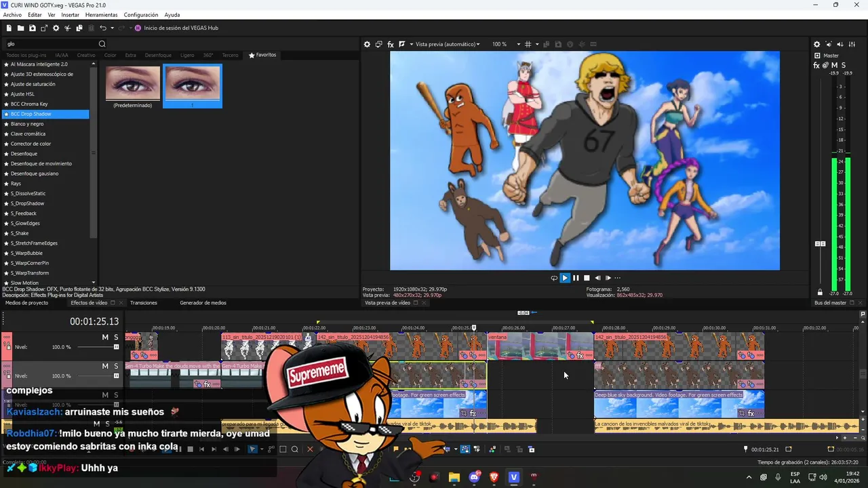The width and height of the screenshot is (868, 488).
Task: Select S_GlowEdges plug-in in the list
Action: pos(25,223)
